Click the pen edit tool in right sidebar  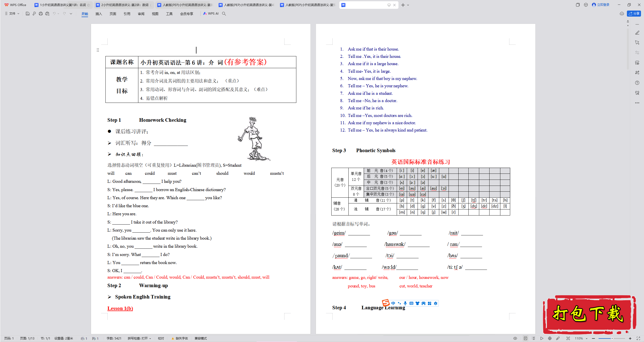637,33
